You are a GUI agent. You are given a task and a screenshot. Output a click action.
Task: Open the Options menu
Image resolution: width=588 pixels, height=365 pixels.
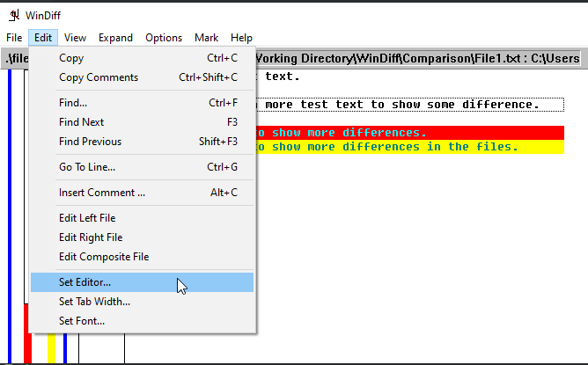point(164,38)
